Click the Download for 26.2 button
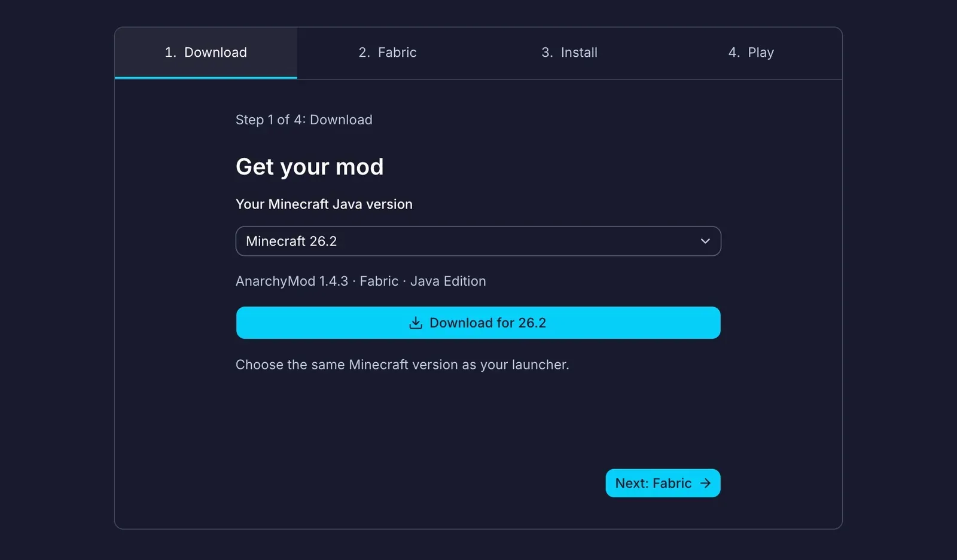This screenshot has height=560, width=957. 478,323
